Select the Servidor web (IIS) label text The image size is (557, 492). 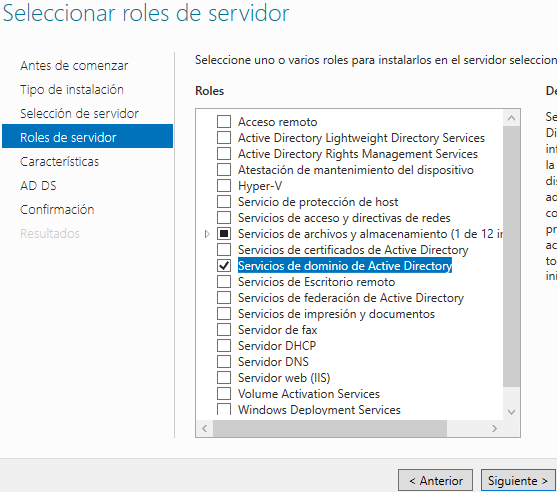click(x=284, y=378)
